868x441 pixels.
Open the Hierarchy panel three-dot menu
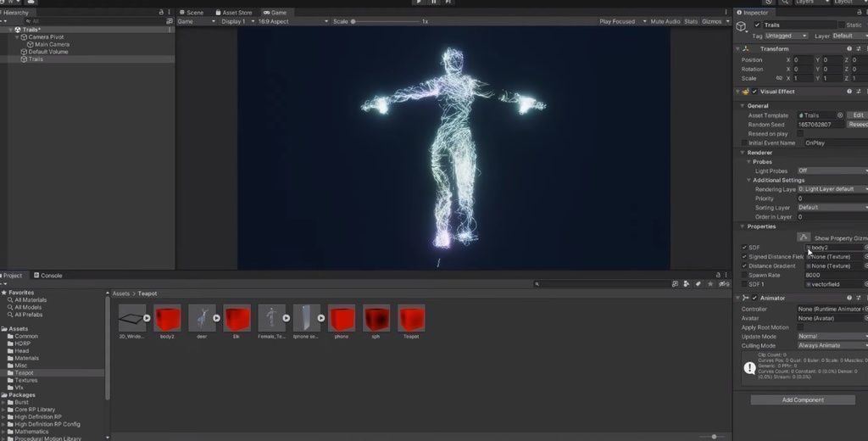pos(170,12)
